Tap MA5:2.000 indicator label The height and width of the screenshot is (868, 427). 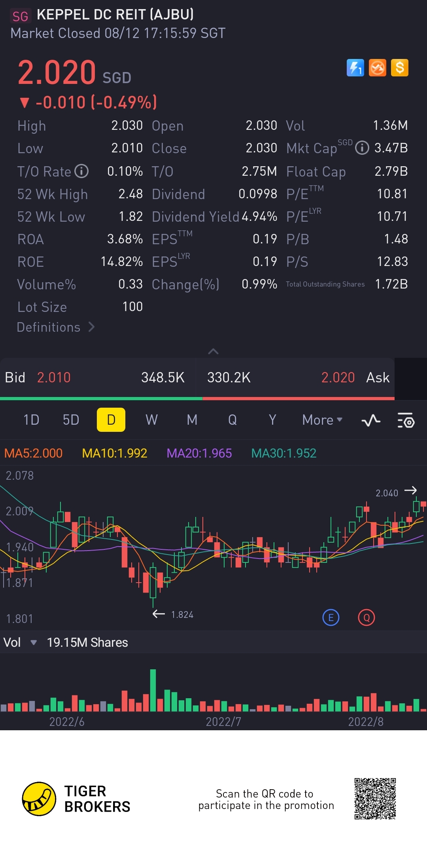(x=33, y=453)
